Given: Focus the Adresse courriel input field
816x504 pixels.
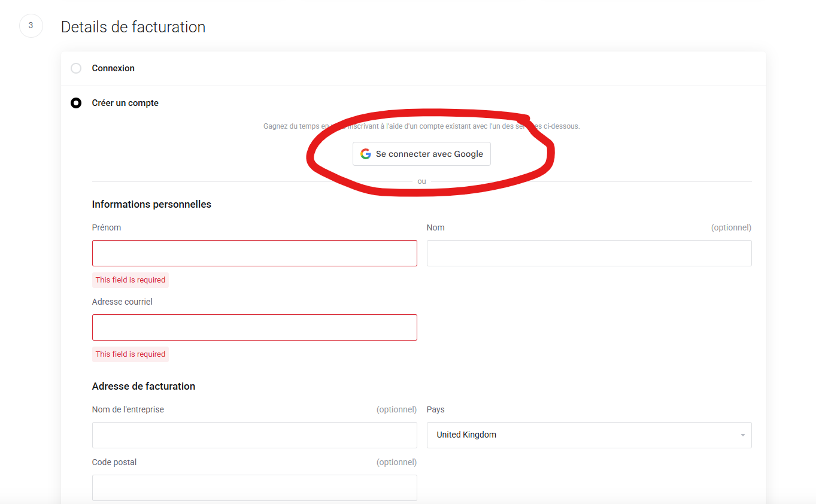Looking at the screenshot, I should click(254, 327).
